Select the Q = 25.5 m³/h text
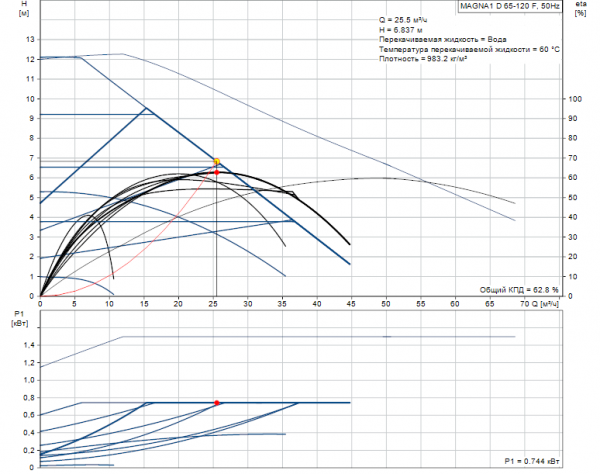Image resolution: width=600 pixels, height=474 pixels. pyautogui.click(x=403, y=20)
